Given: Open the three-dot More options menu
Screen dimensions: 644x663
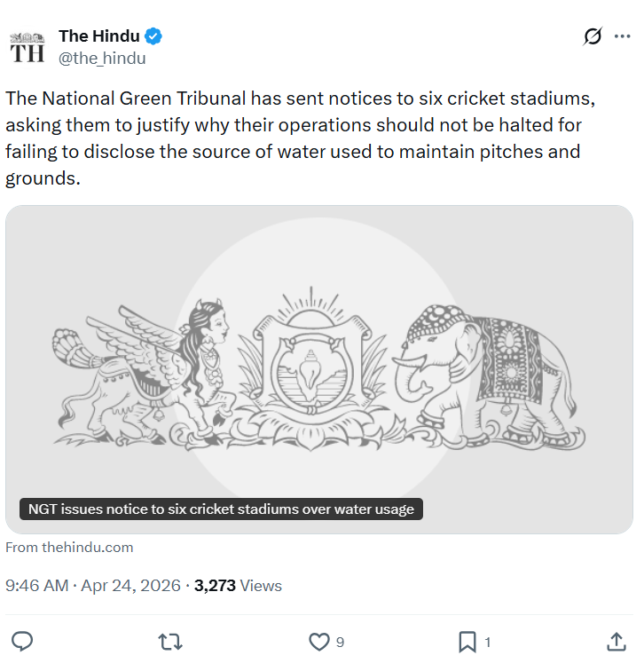Looking at the screenshot, I should 622,36.
